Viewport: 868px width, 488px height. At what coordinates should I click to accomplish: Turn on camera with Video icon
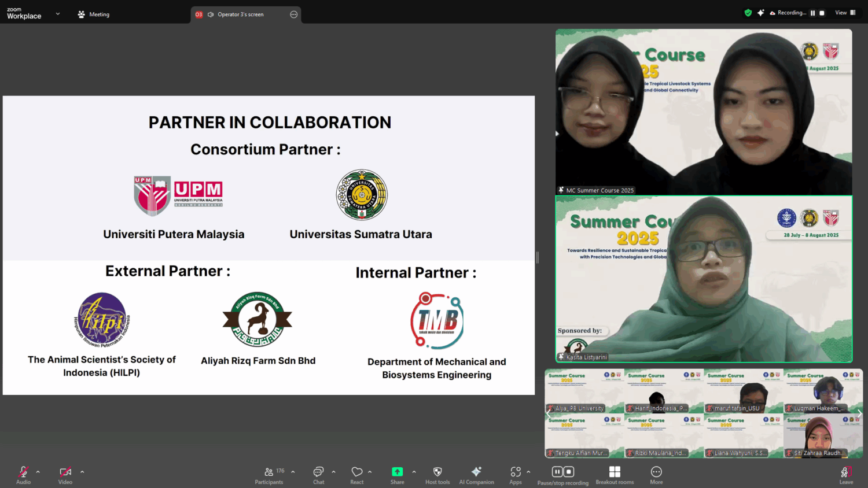click(x=65, y=472)
